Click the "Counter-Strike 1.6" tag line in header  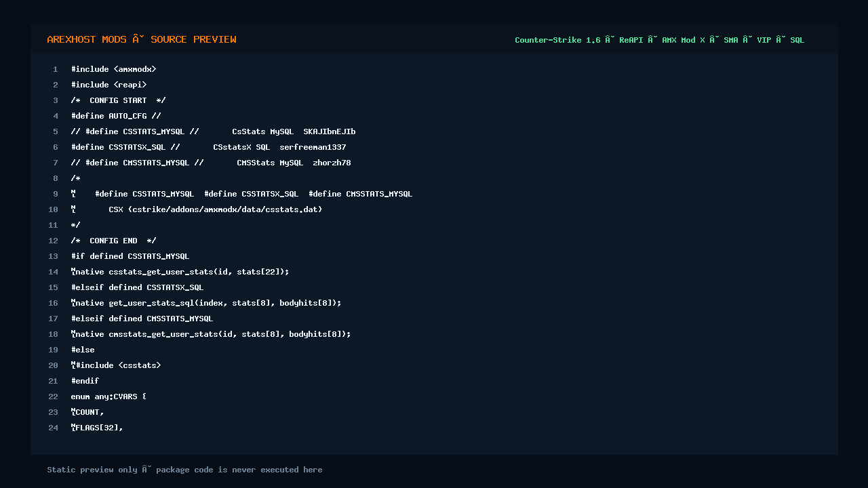pos(659,40)
